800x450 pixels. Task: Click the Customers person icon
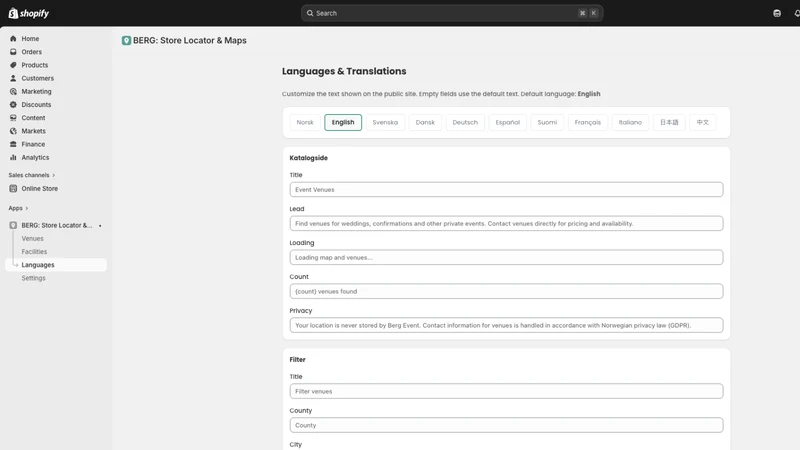(13, 79)
